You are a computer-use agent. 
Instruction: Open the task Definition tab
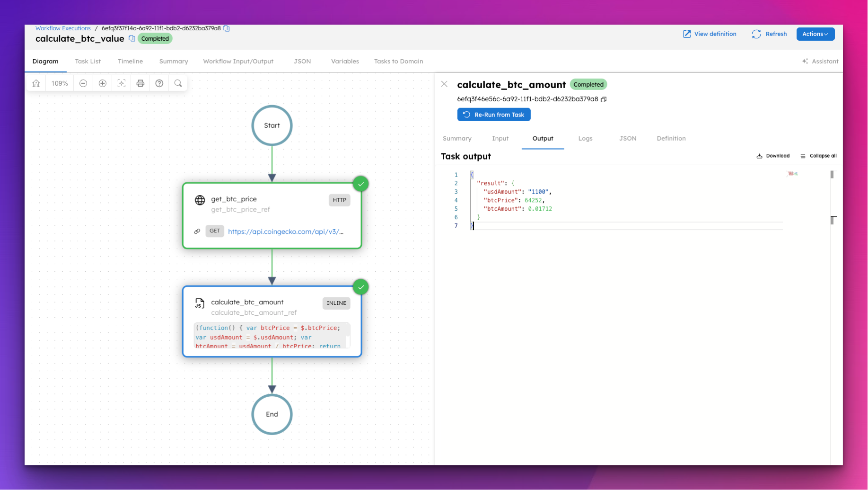point(671,138)
